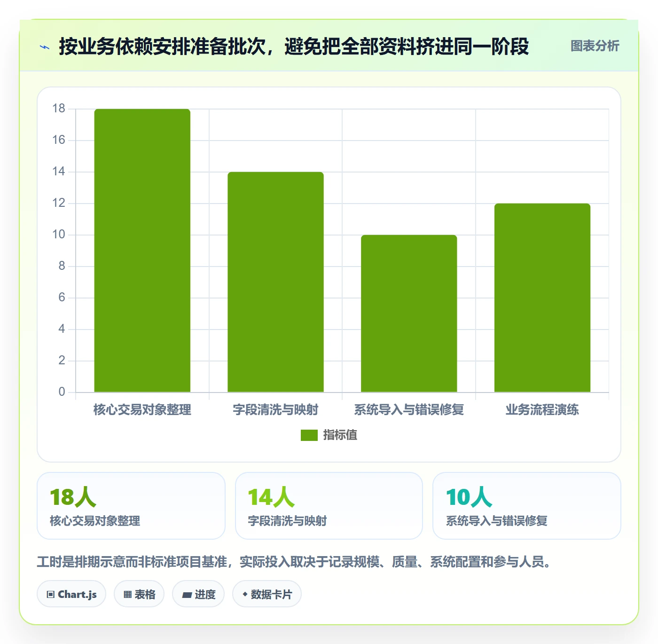Click the 系统导入与错误修复 bar in the chart
The height and width of the screenshot is (644, 658).
pos(409,314)
